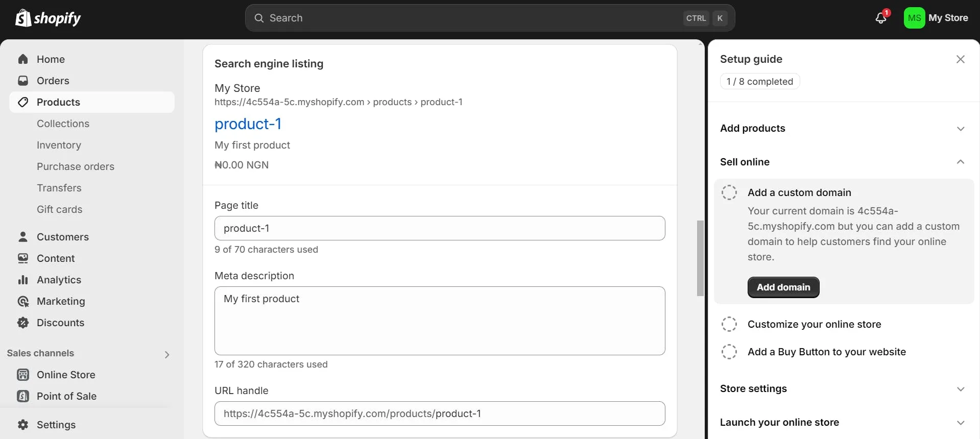
Task: Click the search magnifier icon
Action: (x=259, y=18)
